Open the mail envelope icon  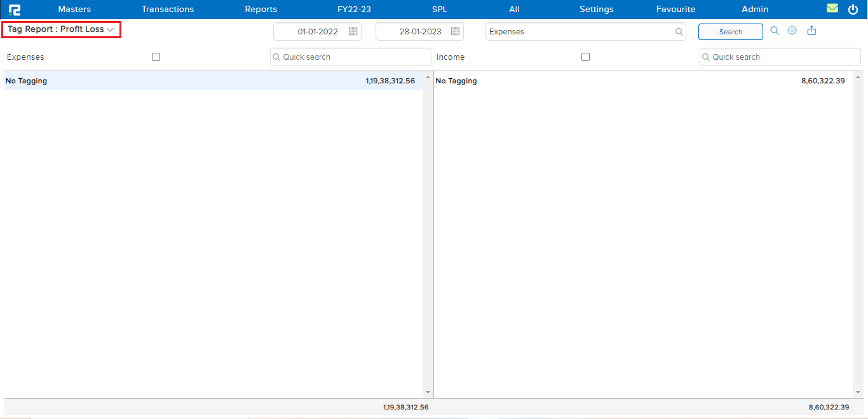click(832, 9)
